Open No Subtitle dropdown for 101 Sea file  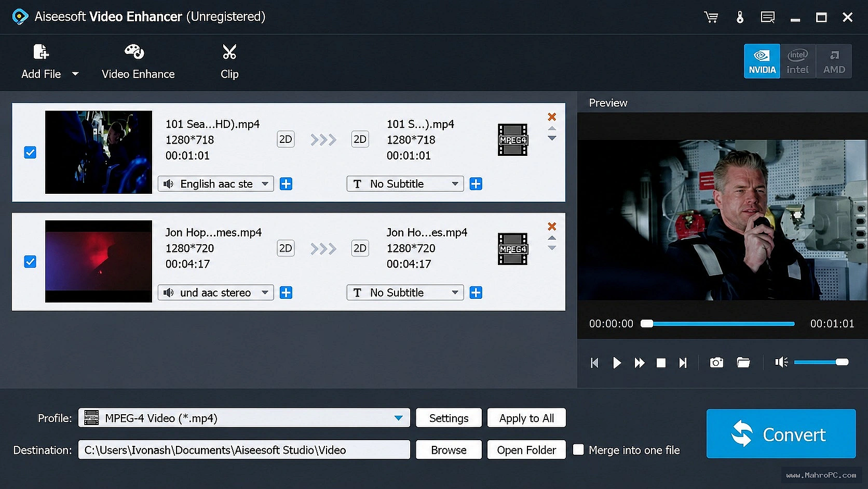pyautogui.click(x=405, y=184)
